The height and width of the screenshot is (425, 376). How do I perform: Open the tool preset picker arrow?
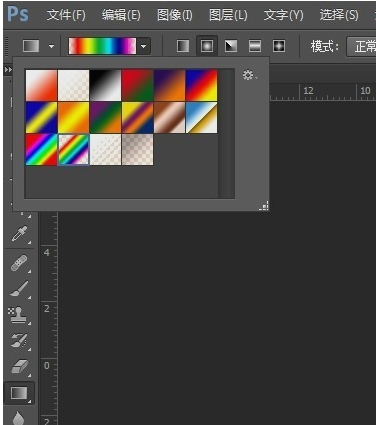51,46
